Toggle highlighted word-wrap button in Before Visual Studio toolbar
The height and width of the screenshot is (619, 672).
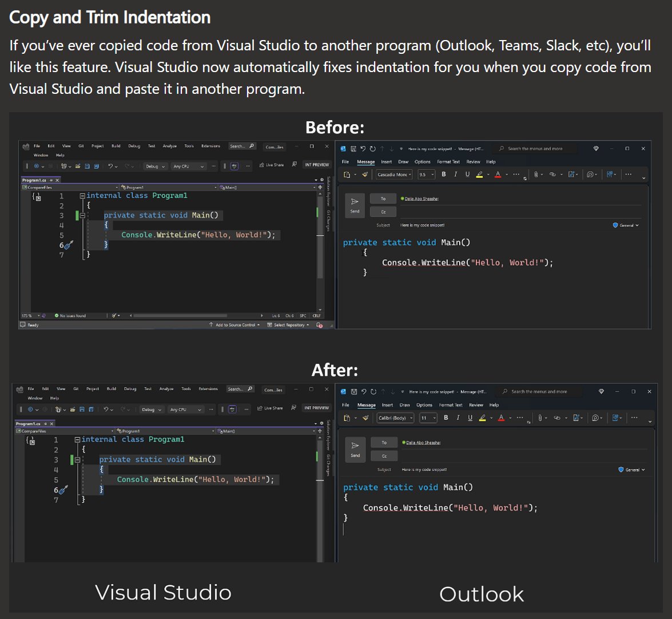pyautogui.click(x=234, y=166)
